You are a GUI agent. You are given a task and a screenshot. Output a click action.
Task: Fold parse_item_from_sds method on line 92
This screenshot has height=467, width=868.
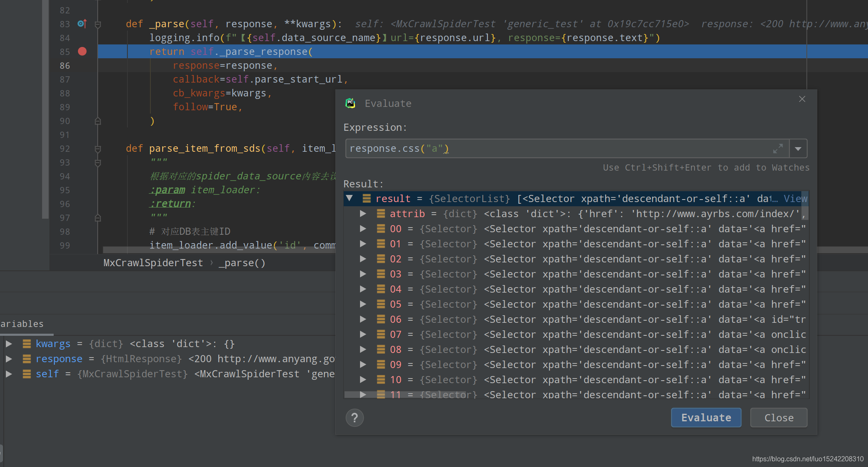point(98,149)
